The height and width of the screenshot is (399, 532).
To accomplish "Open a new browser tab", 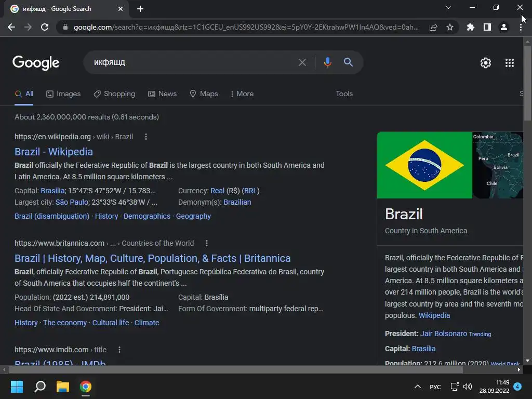I will (x=140, y=9).
